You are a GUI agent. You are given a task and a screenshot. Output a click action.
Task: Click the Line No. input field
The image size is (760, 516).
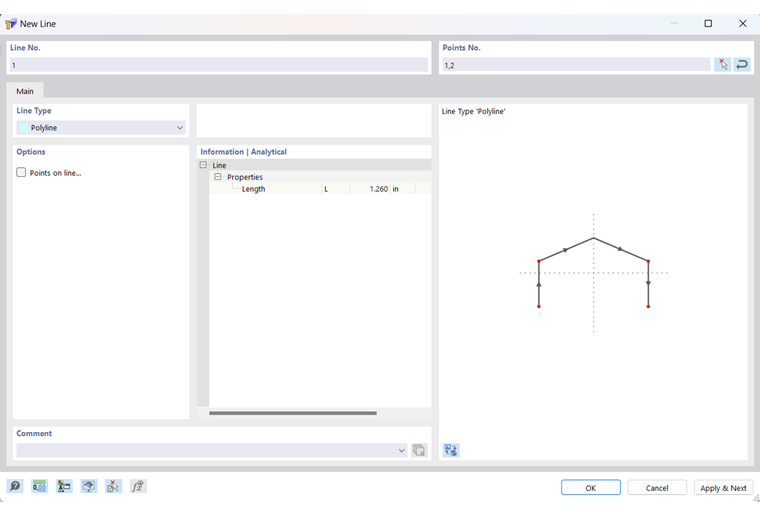click(219, 65)
